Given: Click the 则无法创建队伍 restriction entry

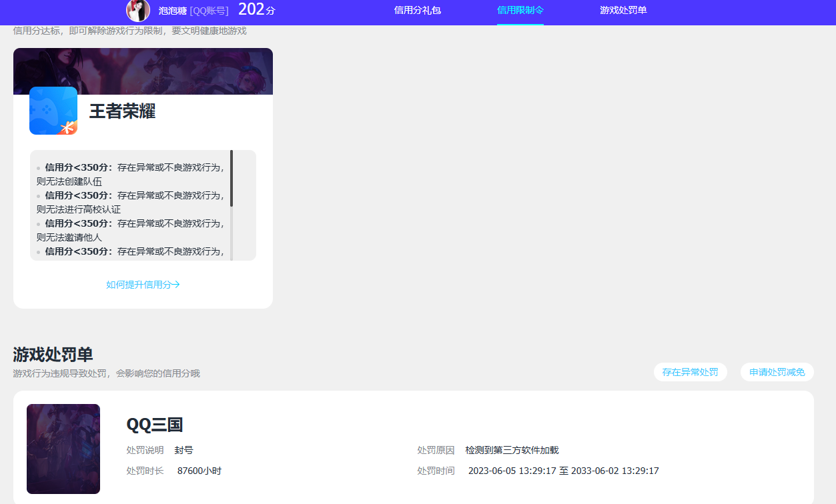Looking at the screenshot, I should [x=69, y=181].
